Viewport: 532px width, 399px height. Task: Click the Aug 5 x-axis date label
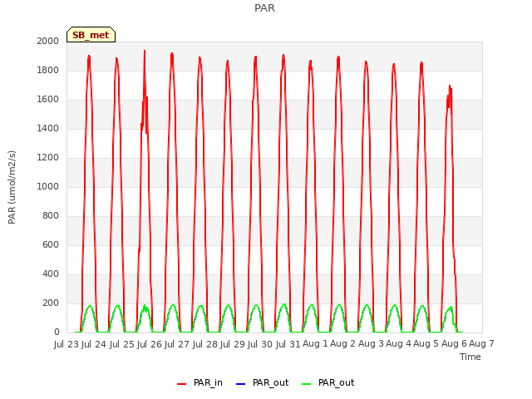pos(426,344)
